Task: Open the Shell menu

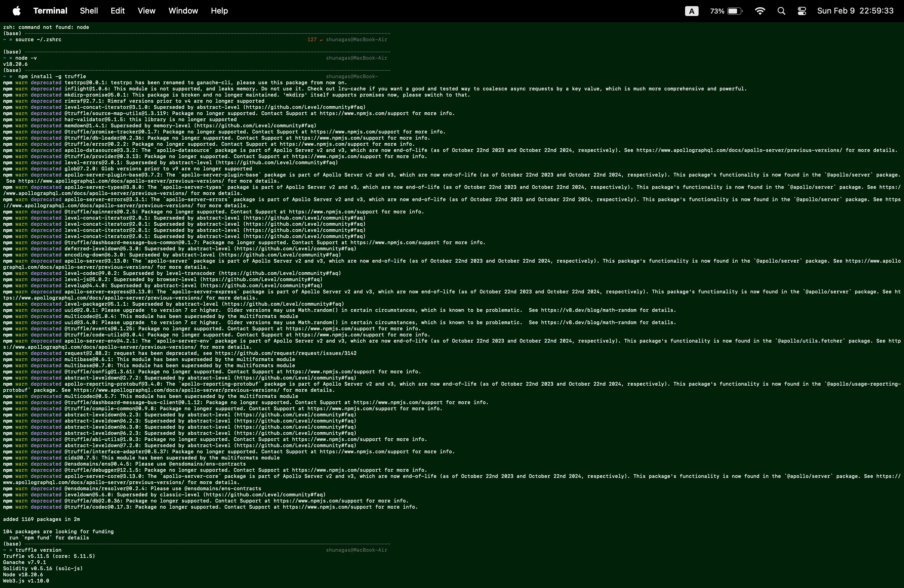Action: [x=89, y=11]
